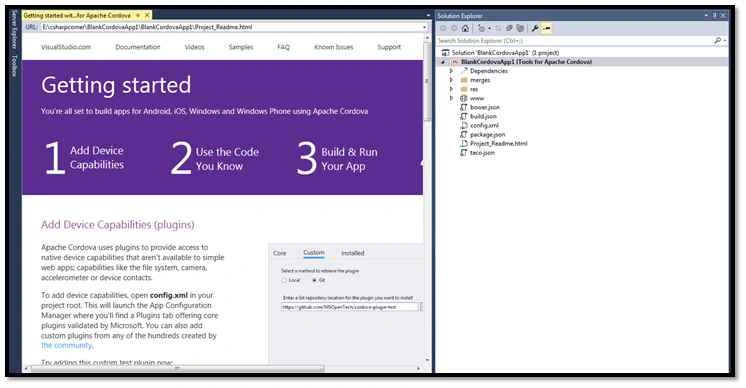
Task: Open the Toolbox side tab
Action: [x=14, y=66]
